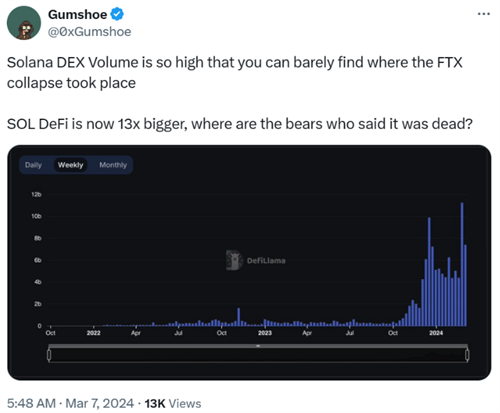The image size is (500, 413).
Task: Click the 5:48 AM · Mar 7, 2024 timestamp
Action: (x=70, y=403)
